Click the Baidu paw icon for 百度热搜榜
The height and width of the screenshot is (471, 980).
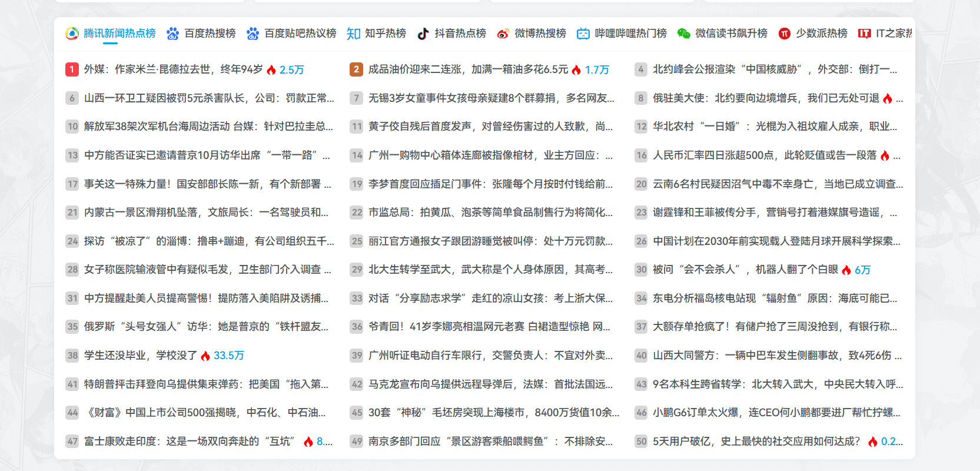(172, 34)
